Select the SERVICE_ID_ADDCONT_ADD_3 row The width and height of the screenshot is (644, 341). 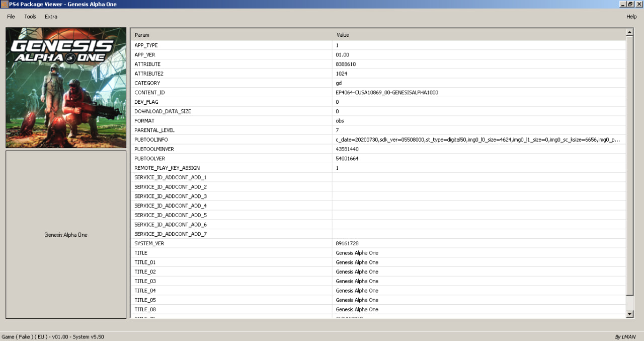coord(378,196)
